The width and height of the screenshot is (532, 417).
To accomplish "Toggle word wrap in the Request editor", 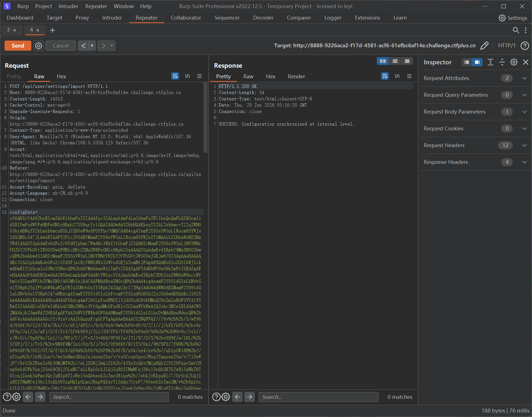I will point(175,76).
